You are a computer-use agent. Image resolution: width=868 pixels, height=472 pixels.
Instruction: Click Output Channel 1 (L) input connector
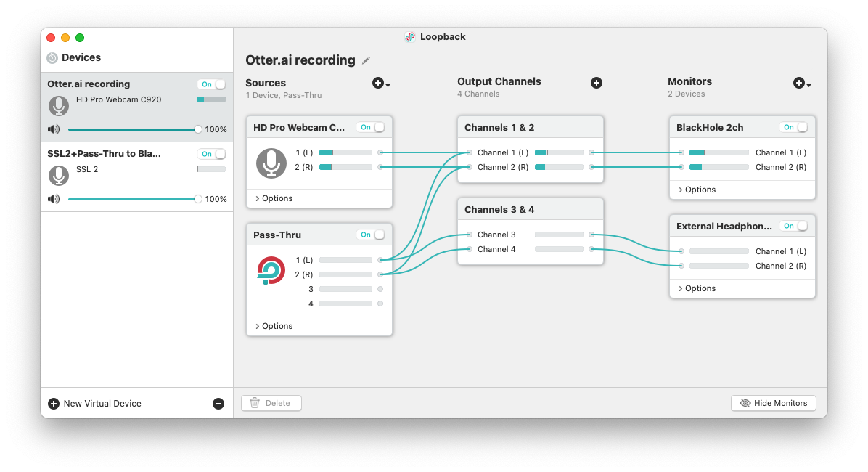tap(470, 152)
